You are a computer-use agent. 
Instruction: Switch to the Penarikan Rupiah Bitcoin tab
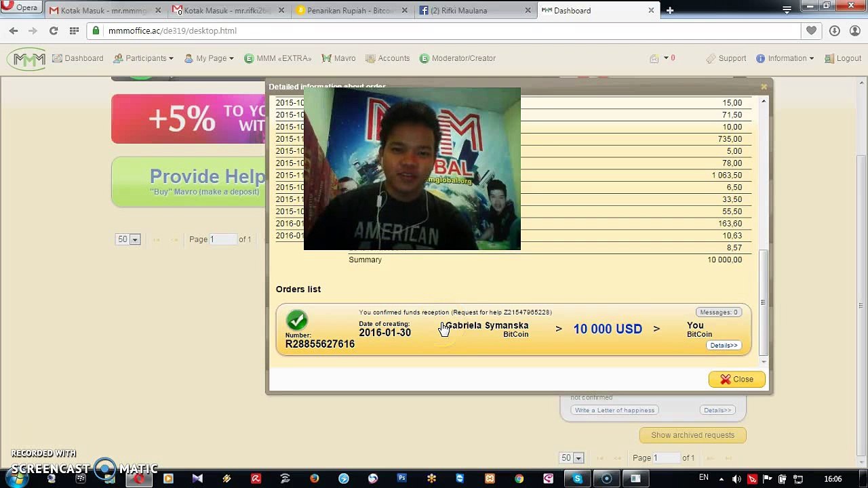point(351,10)
